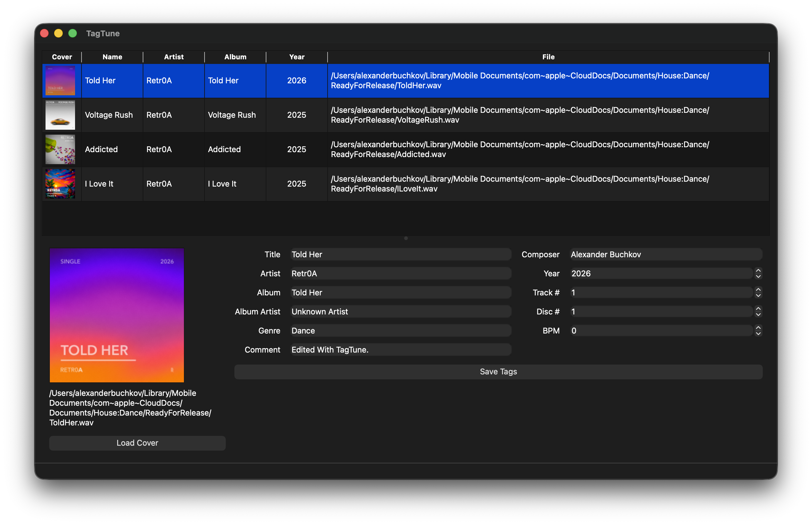Increase BPM with stepper up arrow
812x525 pixels.
tap(758, 328)
